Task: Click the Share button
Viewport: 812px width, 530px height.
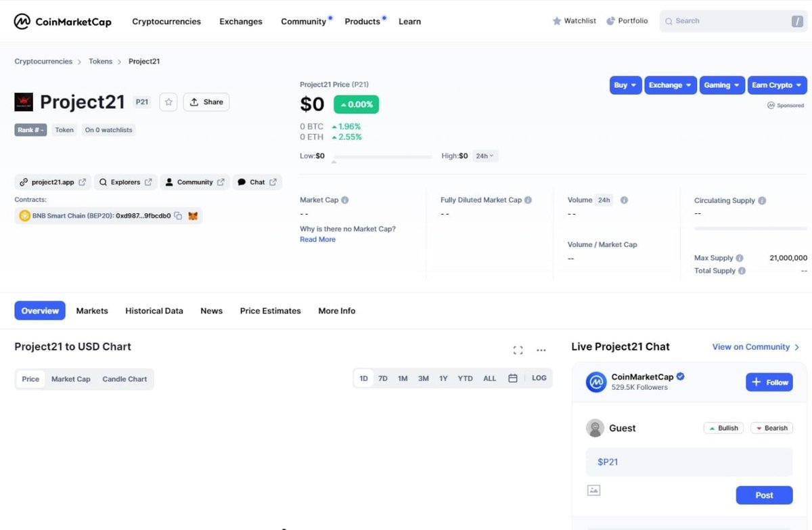Action: (x=206, y=102)
